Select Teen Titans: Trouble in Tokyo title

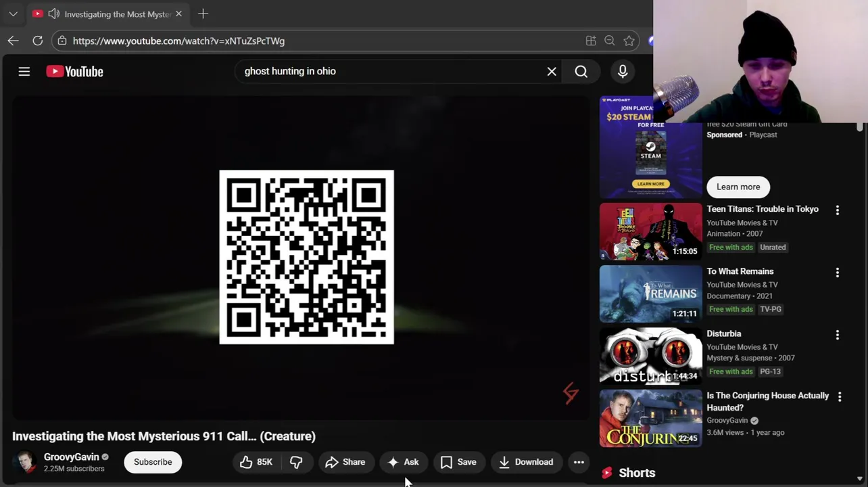[x=763, y=209]
